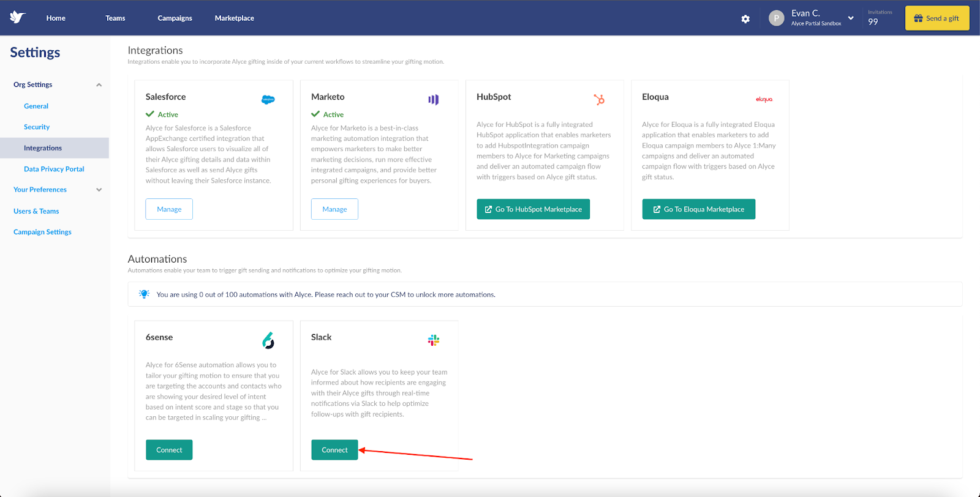Expand the Your Preferences section chevron
This screenshot has height=497, width=980.
click(99, 190)
